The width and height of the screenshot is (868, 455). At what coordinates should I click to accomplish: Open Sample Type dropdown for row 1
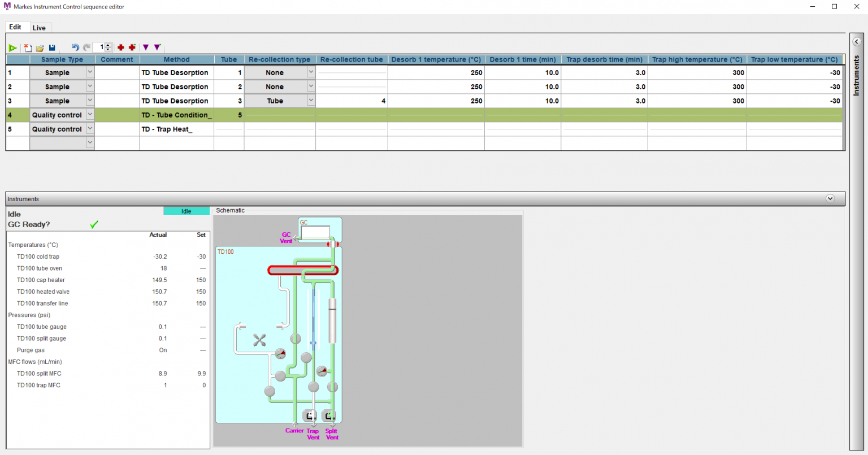(x=90, y=72)
